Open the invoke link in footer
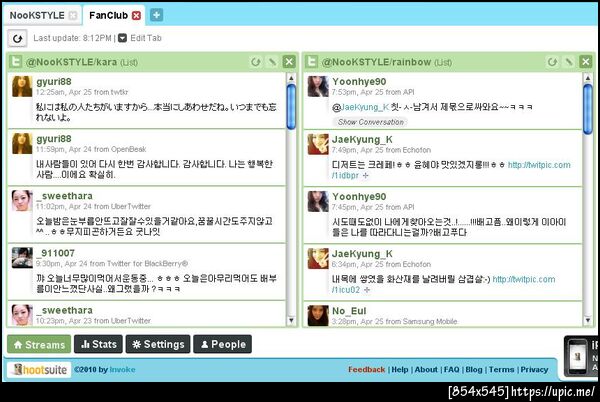Screen dimensions: 600x402 122,369
